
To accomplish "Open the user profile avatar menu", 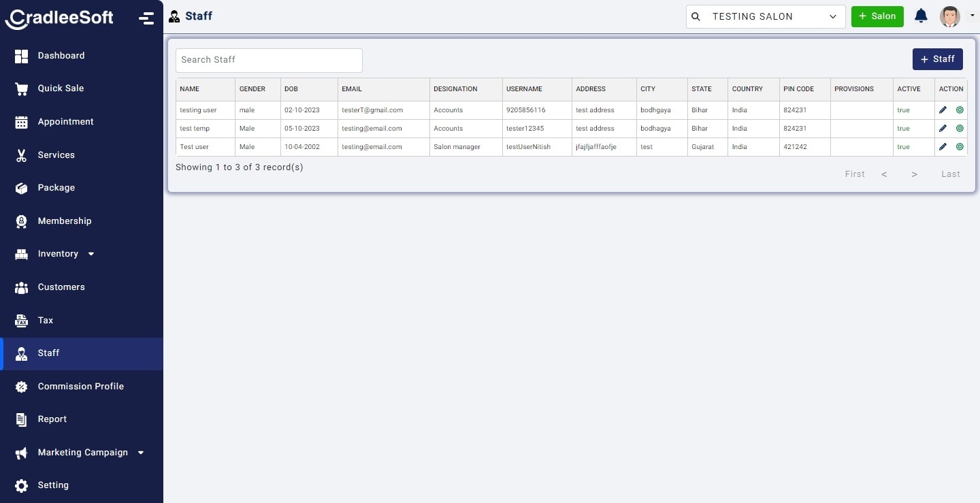I will point(950,16).
